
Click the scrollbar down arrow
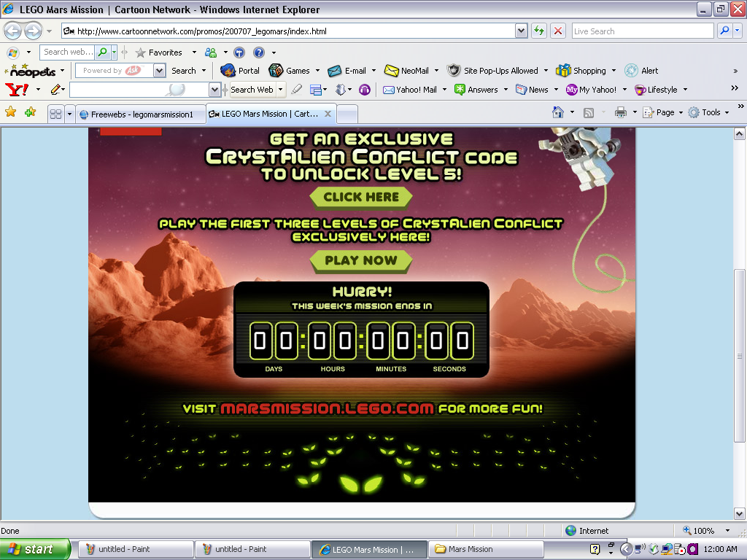point(739,514)
